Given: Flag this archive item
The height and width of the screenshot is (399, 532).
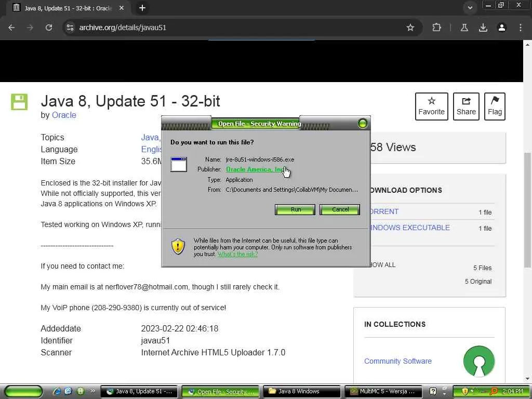Looking at the screenshot, I should 495,106.
